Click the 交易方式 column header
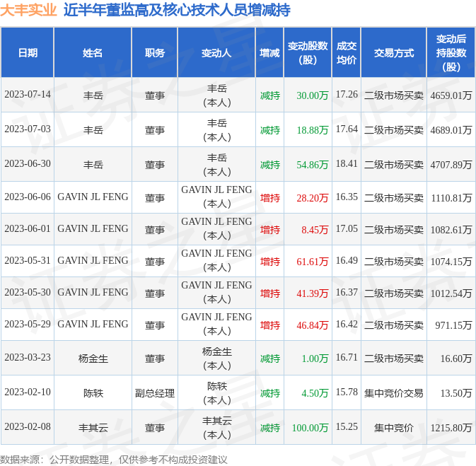Screen dimensions: 476x466 [393, 53]
